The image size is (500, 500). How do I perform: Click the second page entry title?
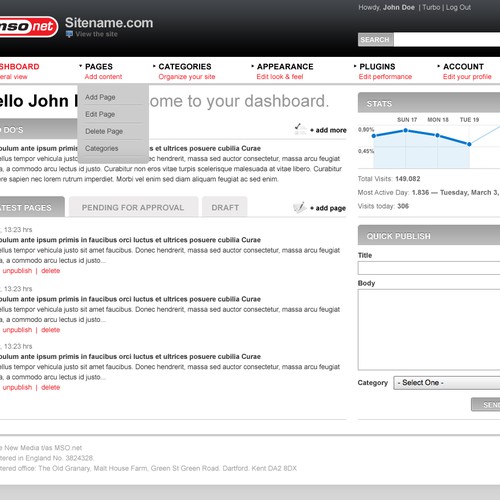[130, 299]
